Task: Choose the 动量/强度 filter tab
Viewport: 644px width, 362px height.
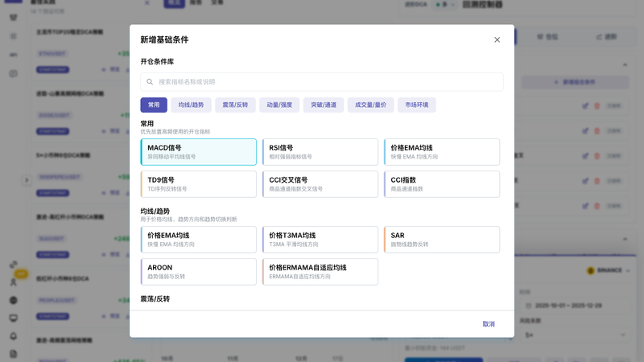Action: (x=279, y=105)
